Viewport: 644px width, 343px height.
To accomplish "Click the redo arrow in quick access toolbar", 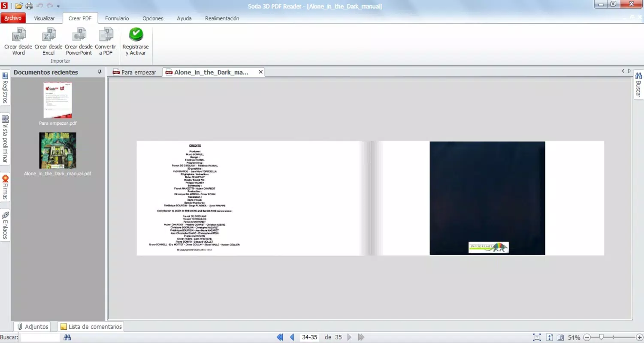I will click(x=50, y=6).
